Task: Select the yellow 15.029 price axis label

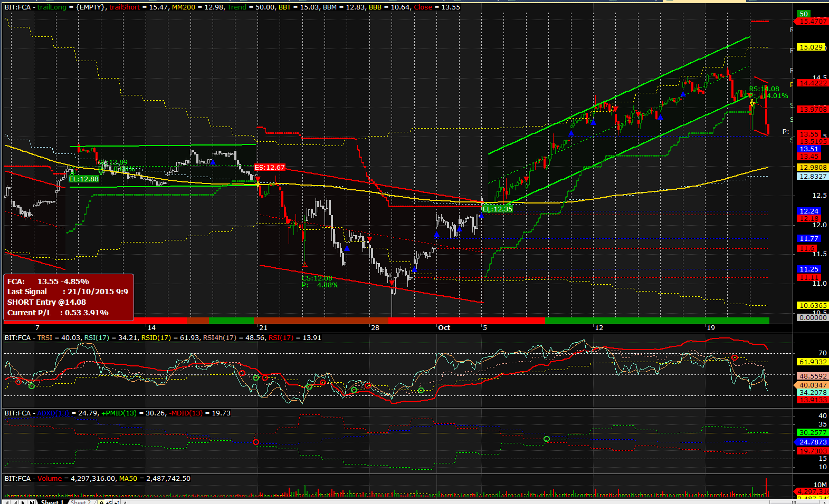Action: [x=812, y=47]
